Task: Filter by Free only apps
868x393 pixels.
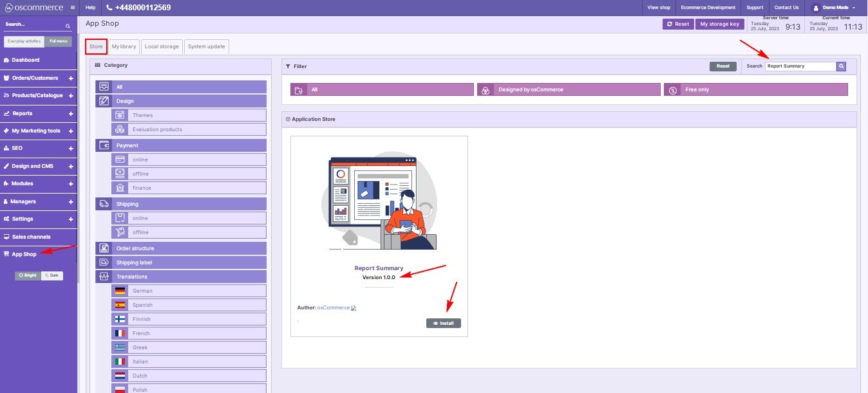Action: pos(756,90)
